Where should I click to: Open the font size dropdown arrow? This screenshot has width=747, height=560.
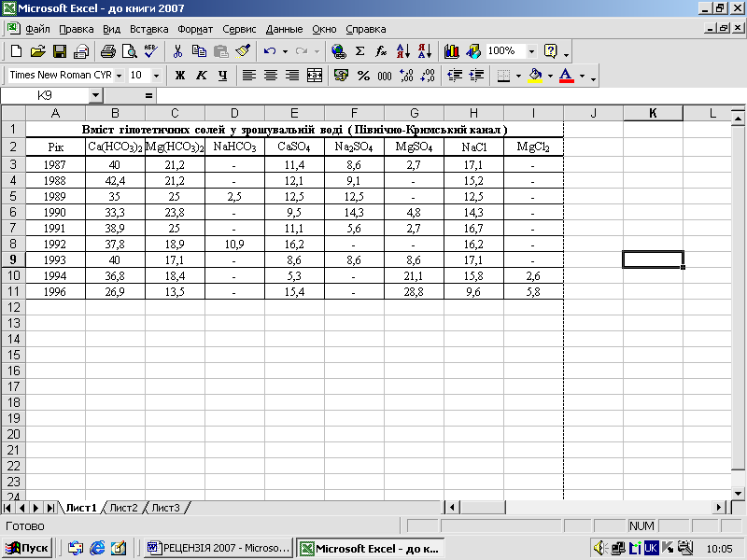156,76
